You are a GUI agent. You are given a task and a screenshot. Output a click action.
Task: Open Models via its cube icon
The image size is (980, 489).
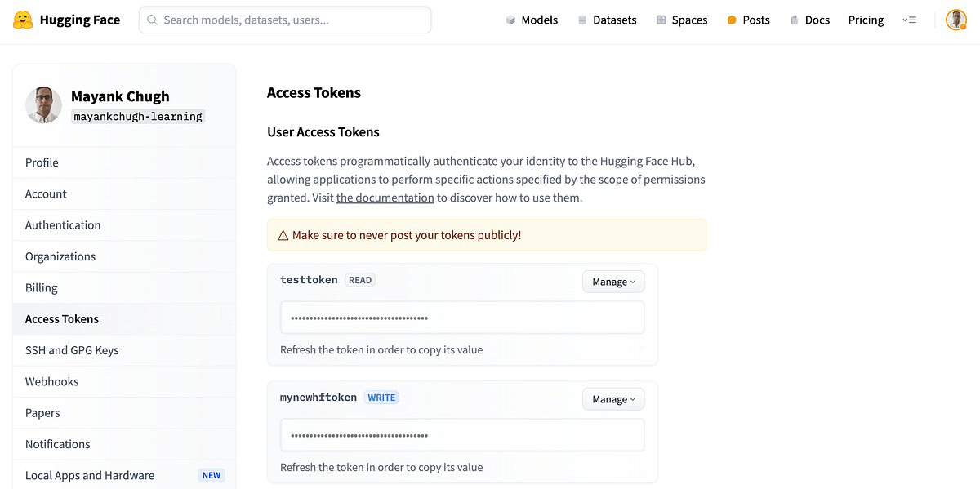click(510, 20)
